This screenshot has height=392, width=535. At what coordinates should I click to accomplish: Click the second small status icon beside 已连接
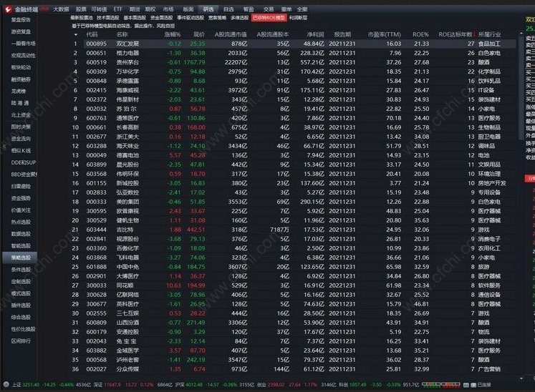coord(473,385)
